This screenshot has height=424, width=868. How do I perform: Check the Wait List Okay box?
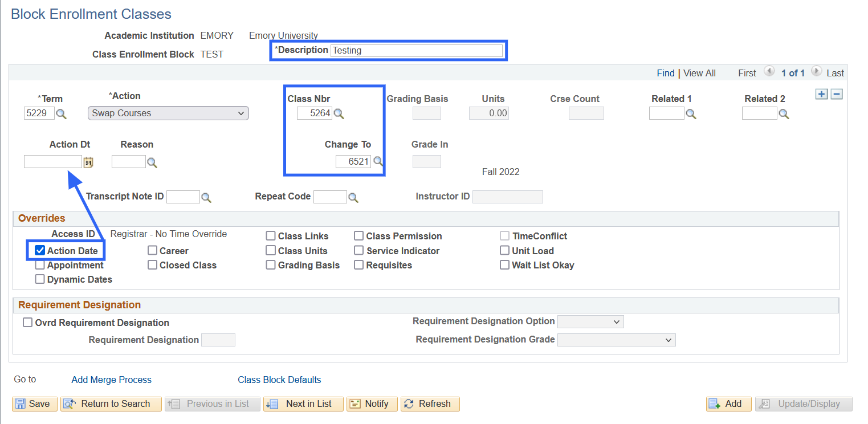coord(504,265)
